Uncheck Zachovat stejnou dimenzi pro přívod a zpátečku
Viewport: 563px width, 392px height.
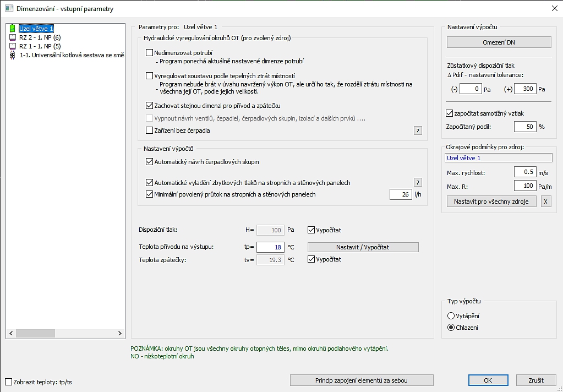click(x=149, y=106)
